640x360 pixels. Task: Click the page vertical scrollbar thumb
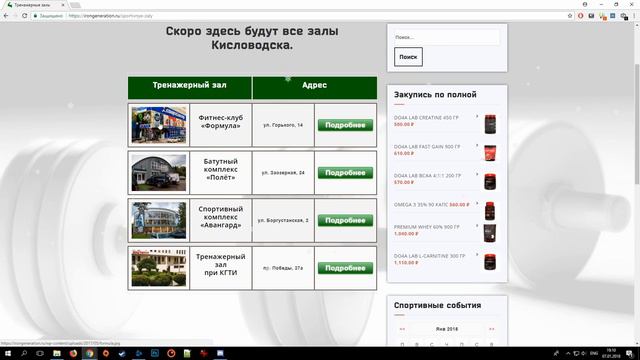pyautogui.click(x=637, y=124)
